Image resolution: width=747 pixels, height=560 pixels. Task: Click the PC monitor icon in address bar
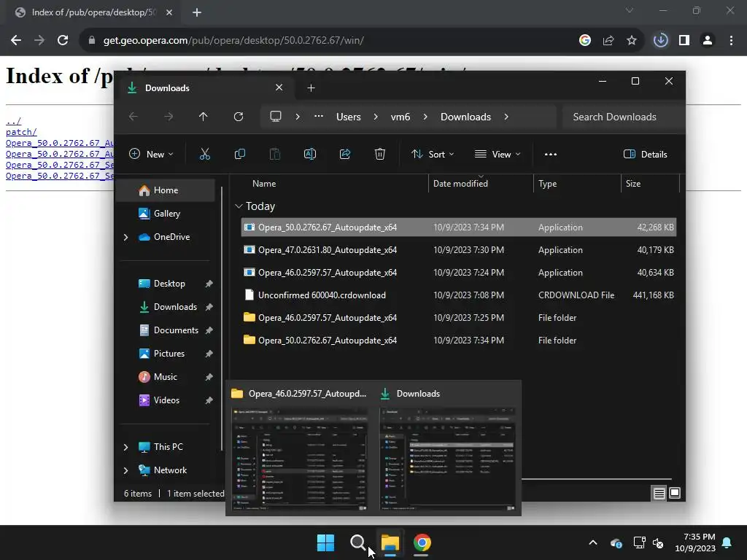(x=275, y=117)
